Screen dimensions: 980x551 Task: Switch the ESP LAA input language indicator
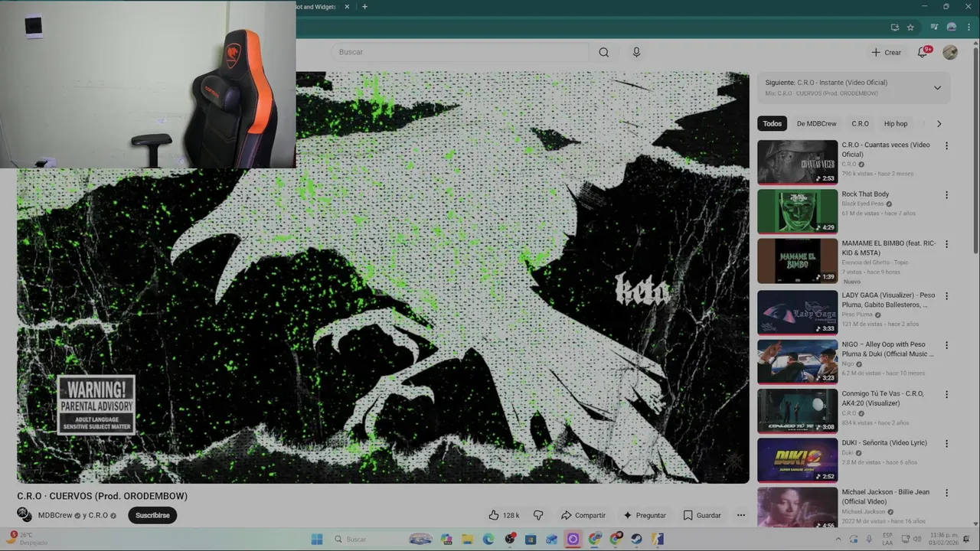coord(887,539)
